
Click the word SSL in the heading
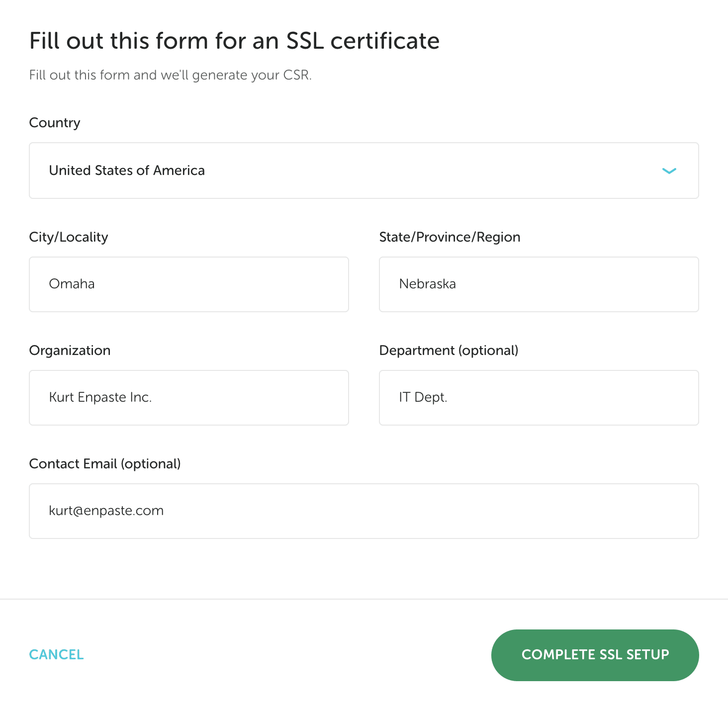pyautogui.click(x=305, y=41)
